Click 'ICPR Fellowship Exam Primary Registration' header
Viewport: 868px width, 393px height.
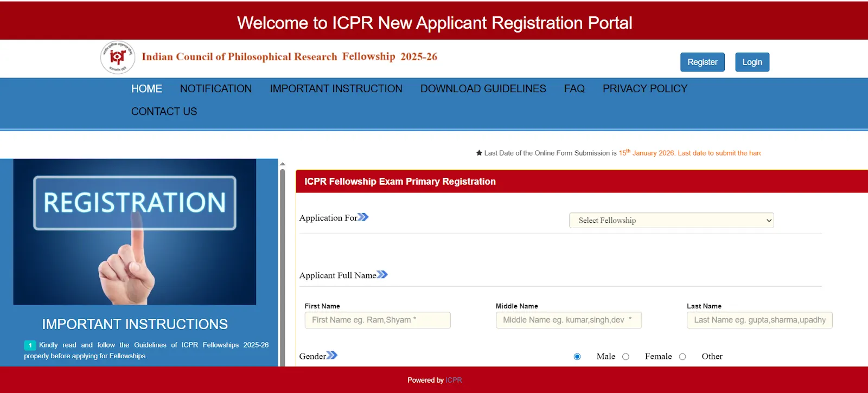(x=400, y=182)
